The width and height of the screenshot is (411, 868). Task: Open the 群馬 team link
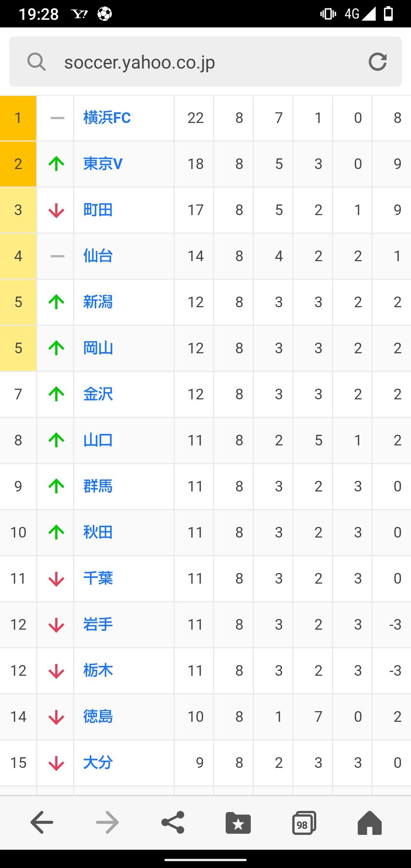98,487
